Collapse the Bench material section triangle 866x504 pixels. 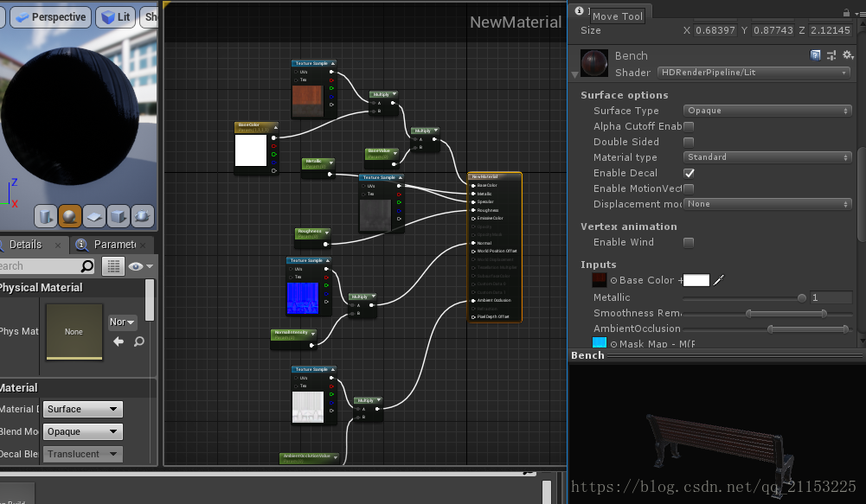pyautogui.click(x=574, y=74)
